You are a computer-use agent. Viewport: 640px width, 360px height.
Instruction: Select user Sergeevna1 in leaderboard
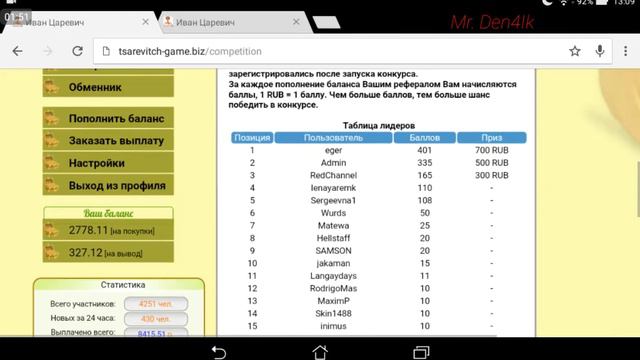333,200
